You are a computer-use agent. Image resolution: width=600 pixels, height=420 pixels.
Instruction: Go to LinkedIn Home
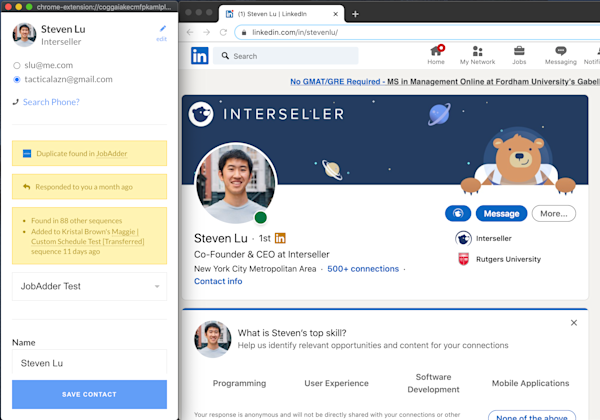[436, 55]
